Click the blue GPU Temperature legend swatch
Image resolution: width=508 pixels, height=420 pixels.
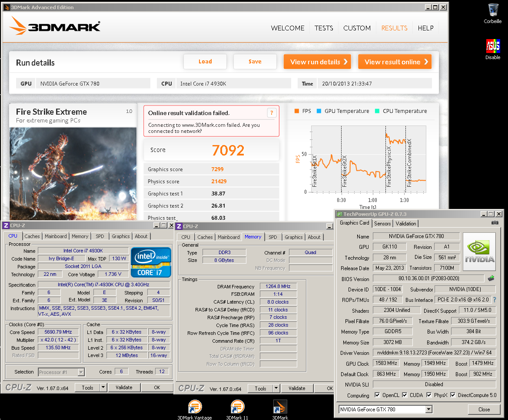pyautogui.click(x=319, y=111)
